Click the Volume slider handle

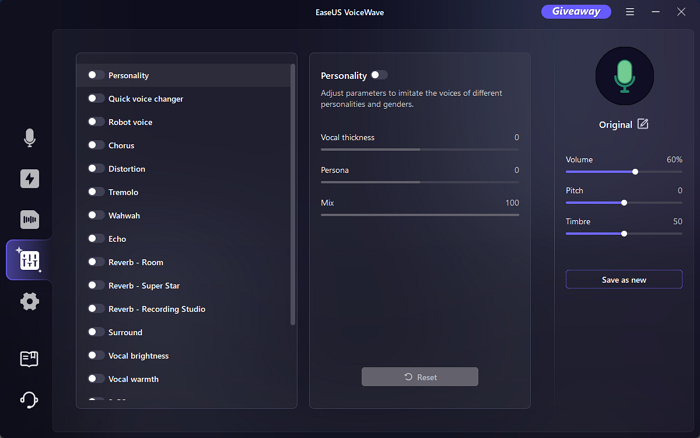pos(635,172)
